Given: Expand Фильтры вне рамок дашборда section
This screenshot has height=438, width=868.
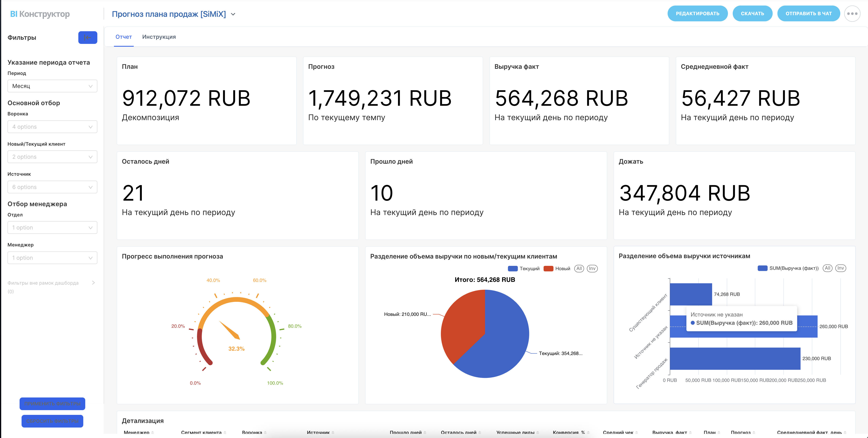Looking at the screenshot, I should tap(93, 283).
